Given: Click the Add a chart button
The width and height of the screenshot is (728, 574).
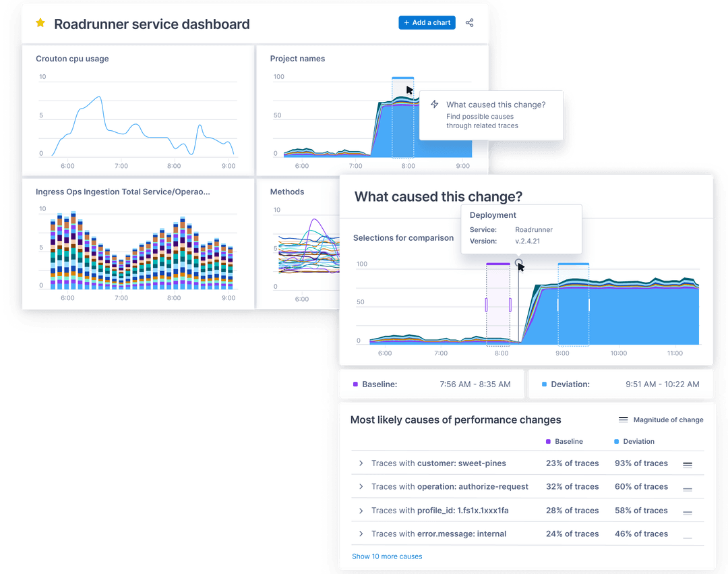Looking at the screenshot, I should point(427,23).
